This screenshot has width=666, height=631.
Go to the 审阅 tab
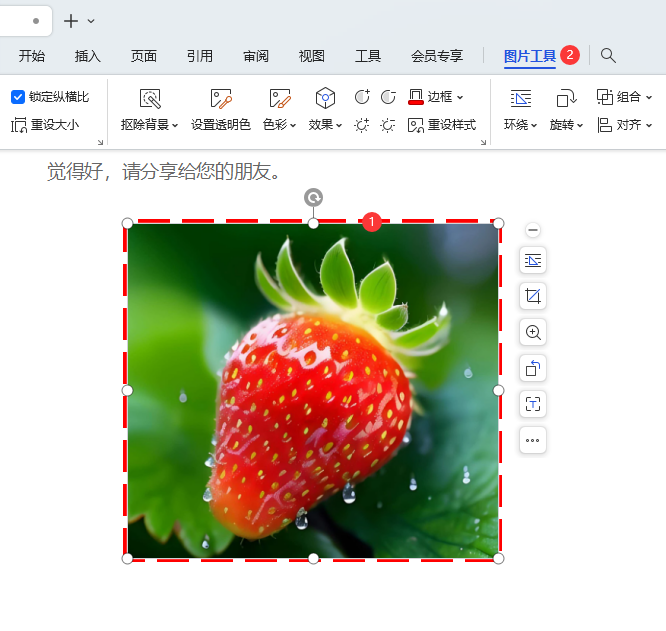(256, 56)
